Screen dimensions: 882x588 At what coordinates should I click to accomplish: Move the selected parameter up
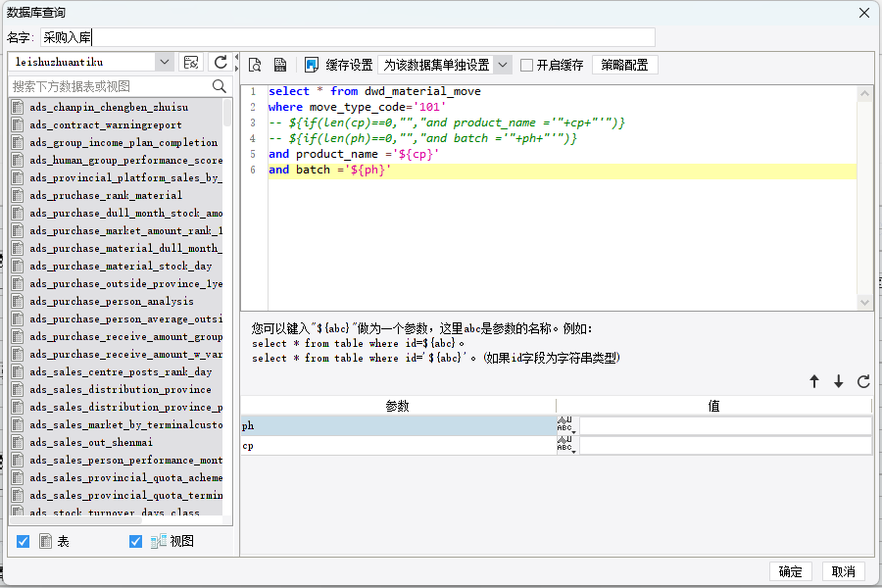(x=814, y=381)
